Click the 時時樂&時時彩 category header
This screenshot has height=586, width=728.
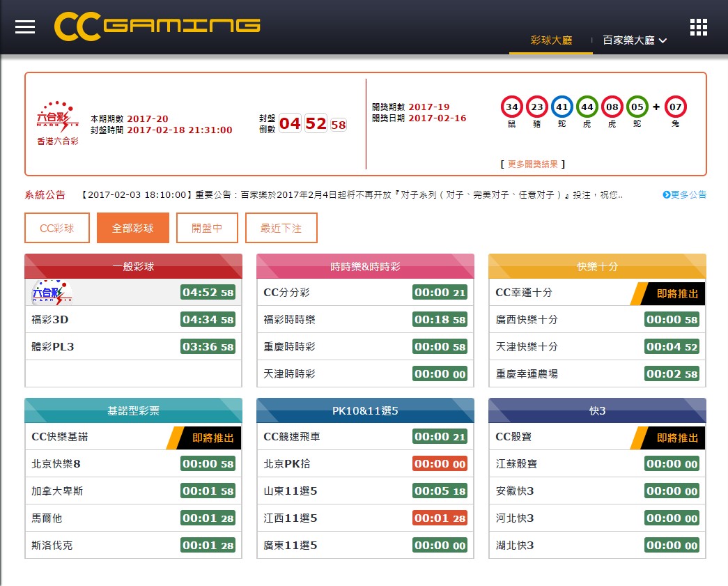tap(365, 267)
